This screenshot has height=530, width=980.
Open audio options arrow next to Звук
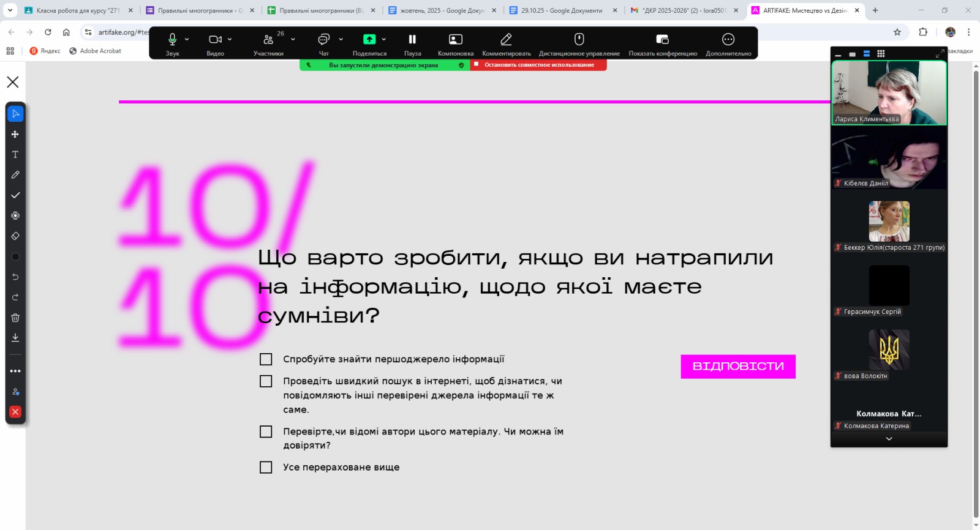187,39
